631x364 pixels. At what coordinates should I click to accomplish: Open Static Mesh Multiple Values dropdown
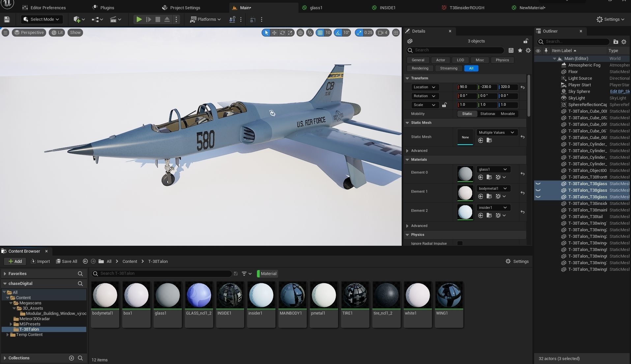tap(497, 132)
